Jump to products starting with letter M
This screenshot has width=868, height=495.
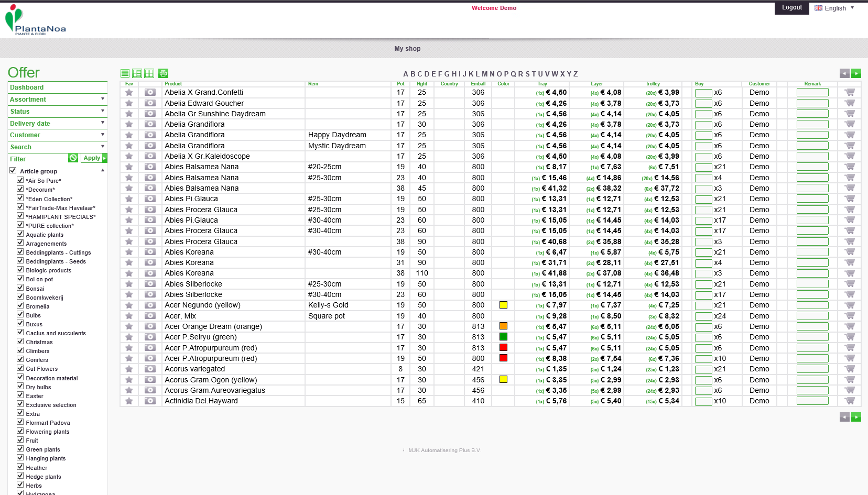(485, 74)
